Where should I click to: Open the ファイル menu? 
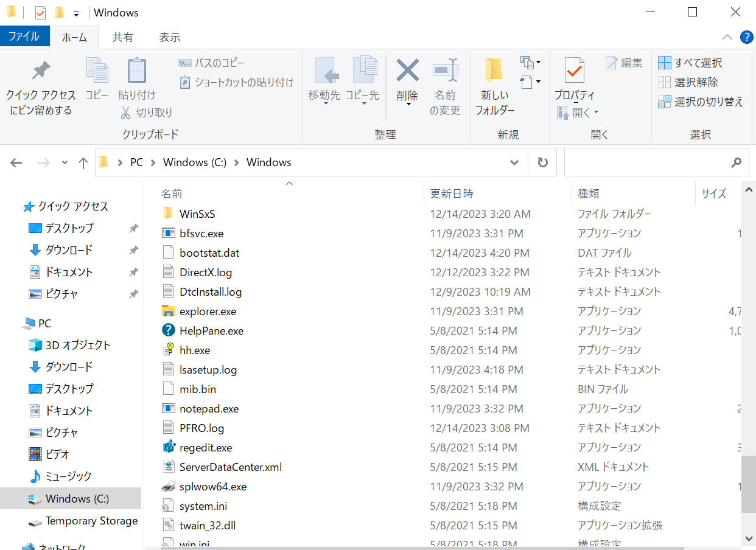[25, 36]
